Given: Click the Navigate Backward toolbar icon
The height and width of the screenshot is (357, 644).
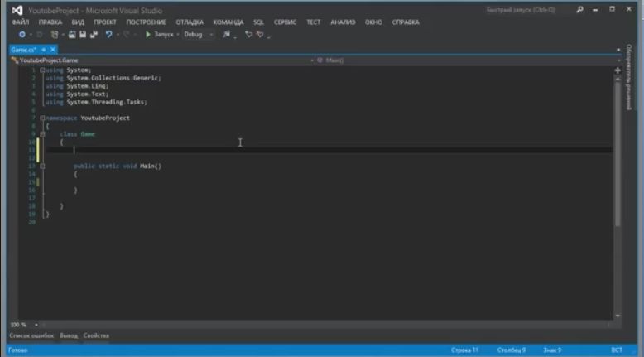Looking at the screenshot, I should tap(22, 35).
